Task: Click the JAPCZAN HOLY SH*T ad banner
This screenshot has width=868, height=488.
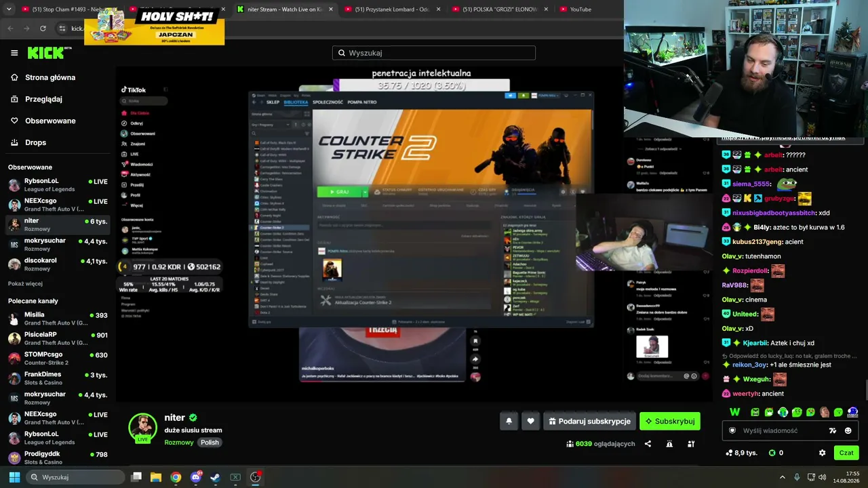Action: pyautogui.click(x=155, y=26)
